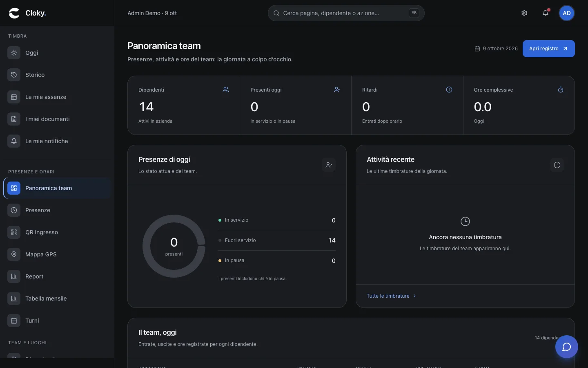
Task: Click the Ancora nessuna timbratura message
Action: click(x=465, y=237)
